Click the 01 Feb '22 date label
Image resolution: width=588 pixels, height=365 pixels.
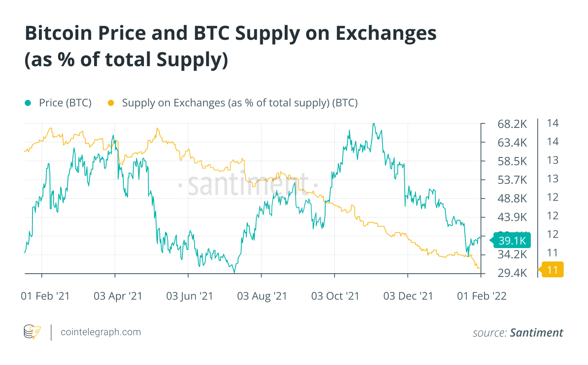click(x=482, y=296)
